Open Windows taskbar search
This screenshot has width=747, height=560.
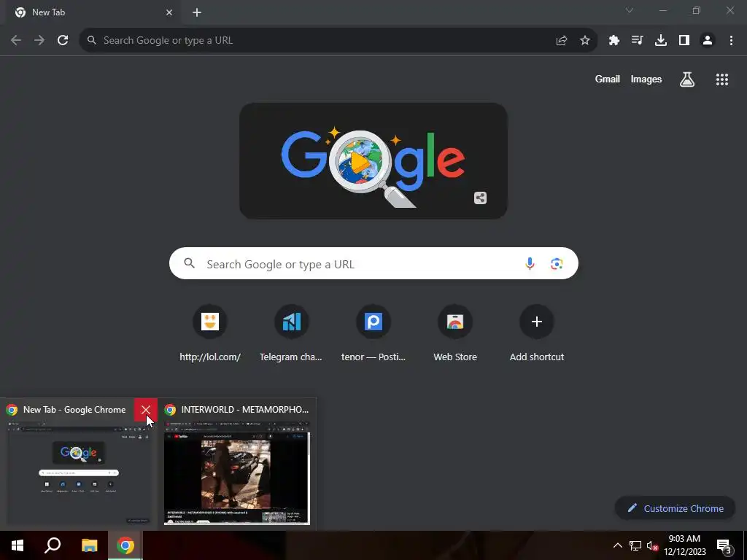pos(53,545)
